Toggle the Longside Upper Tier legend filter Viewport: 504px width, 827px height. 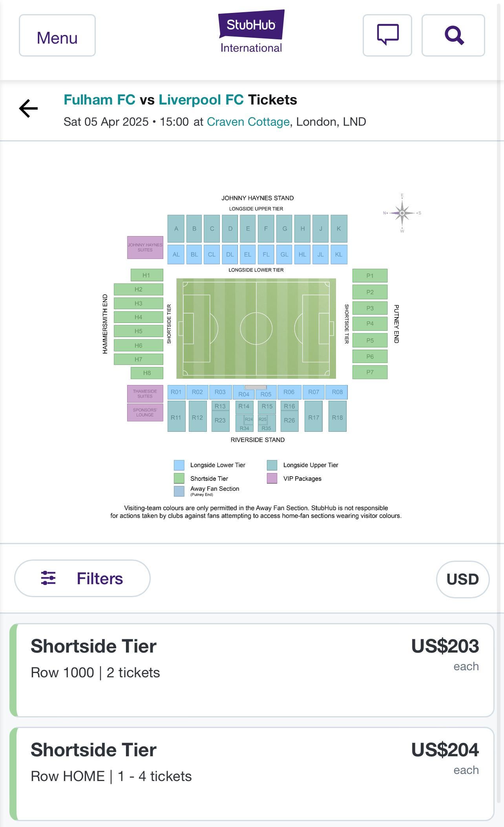pyautogui.click(x=272, y=465)
